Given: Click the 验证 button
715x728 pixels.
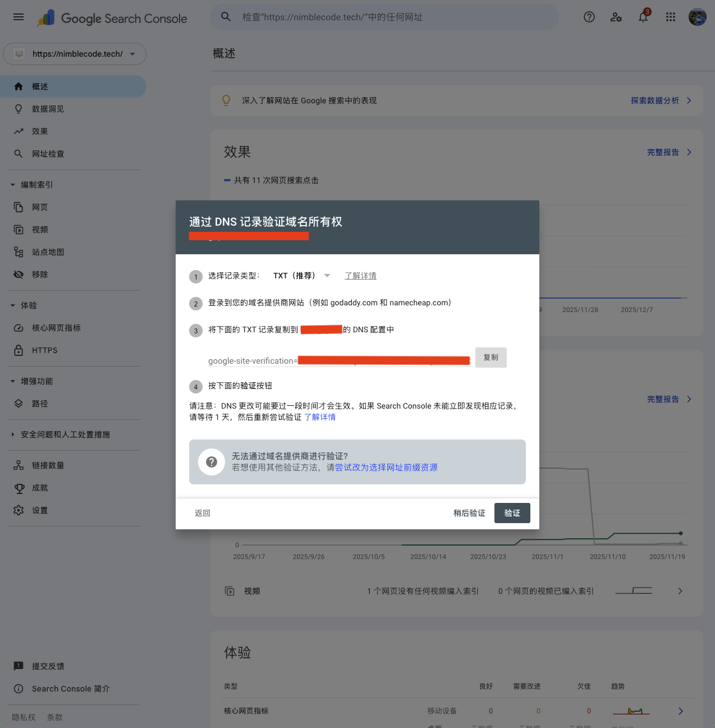Looking at the screenshot, I should coord(512,513).
